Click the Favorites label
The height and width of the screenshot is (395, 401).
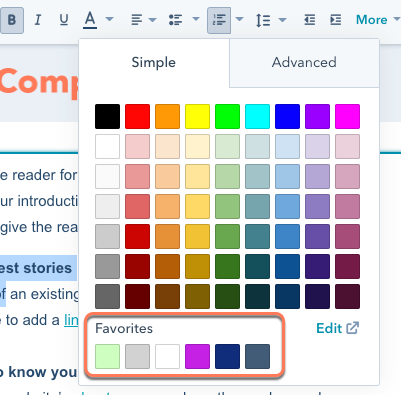(124, 329)
